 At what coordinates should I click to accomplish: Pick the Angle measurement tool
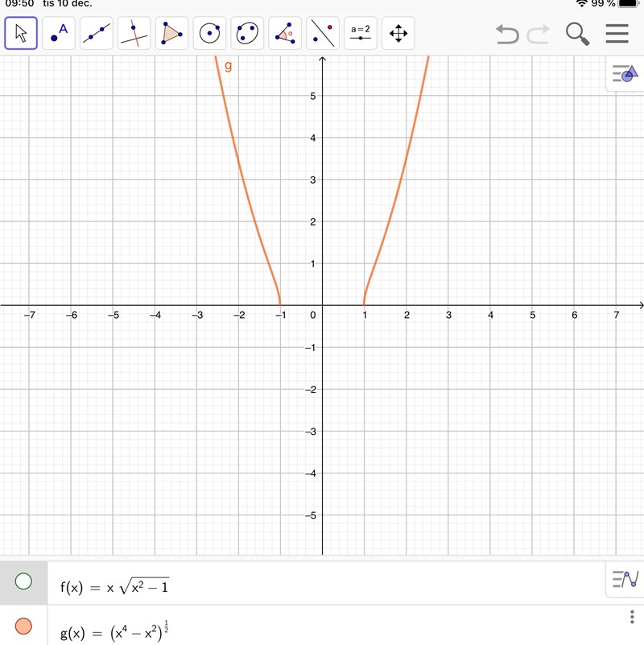click(x=285, y=34)
